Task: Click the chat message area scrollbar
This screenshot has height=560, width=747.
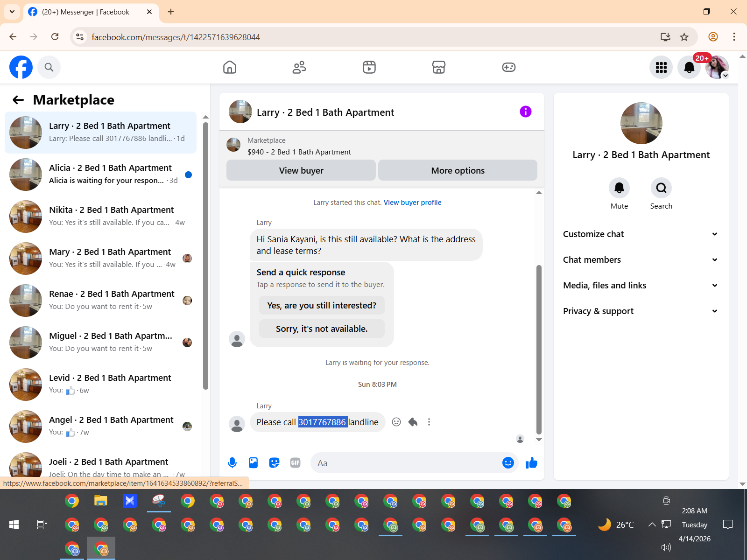Action: point(539,350)
